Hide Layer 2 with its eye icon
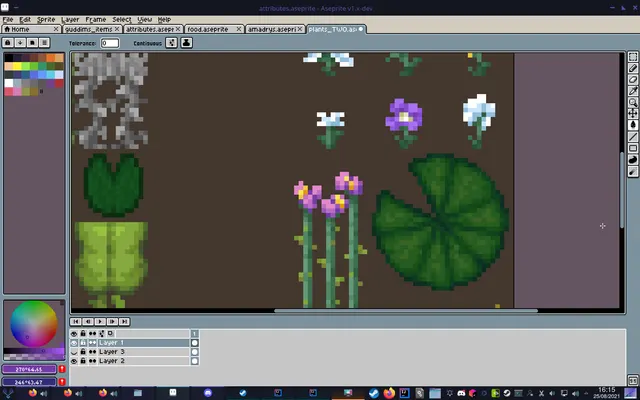This screenshot has width=640, height=400. pyautogui.click(x=74, y=361)
